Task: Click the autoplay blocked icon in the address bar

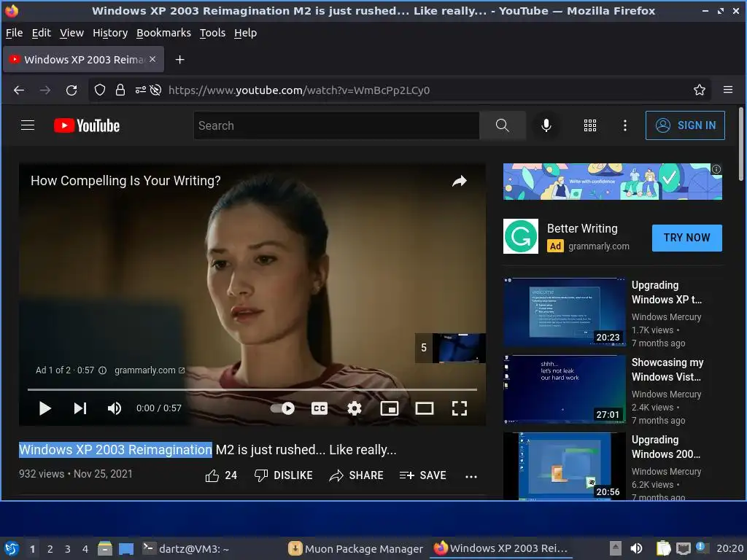Action: (x=155, y=90)
